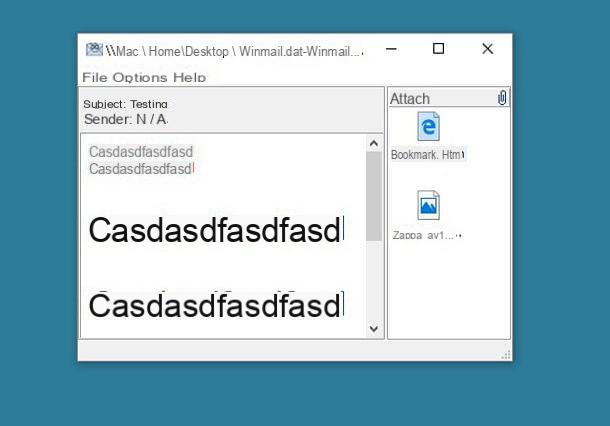Click the Bookmark. Htm file name label
Screen dimensions: 610x426
point(428,154)
